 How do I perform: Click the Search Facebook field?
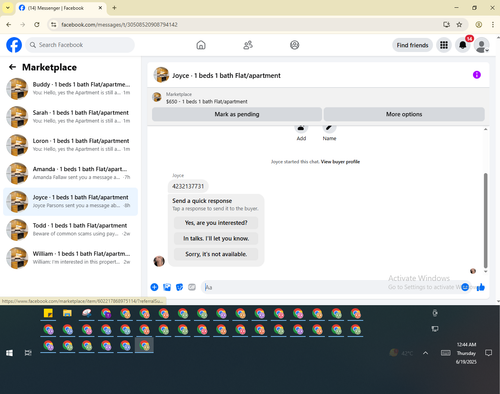click(80, 45)
